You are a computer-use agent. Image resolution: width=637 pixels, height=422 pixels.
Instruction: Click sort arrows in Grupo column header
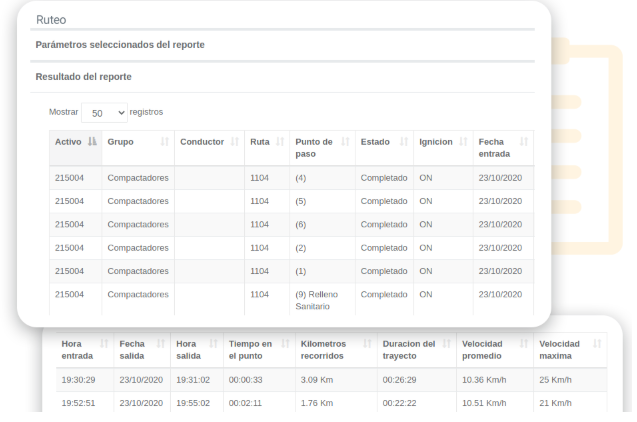[x=164, y=142]
